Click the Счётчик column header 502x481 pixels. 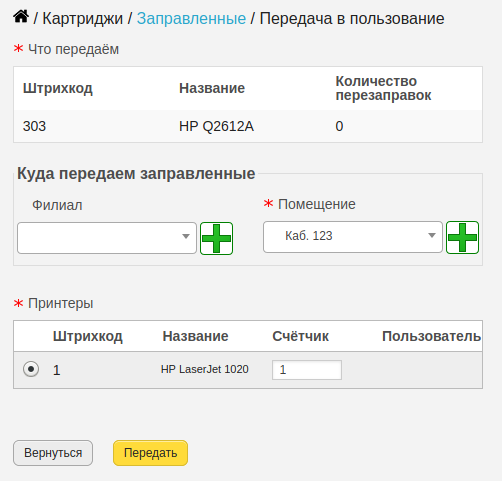pyautogui.click(x=300, y=336)
